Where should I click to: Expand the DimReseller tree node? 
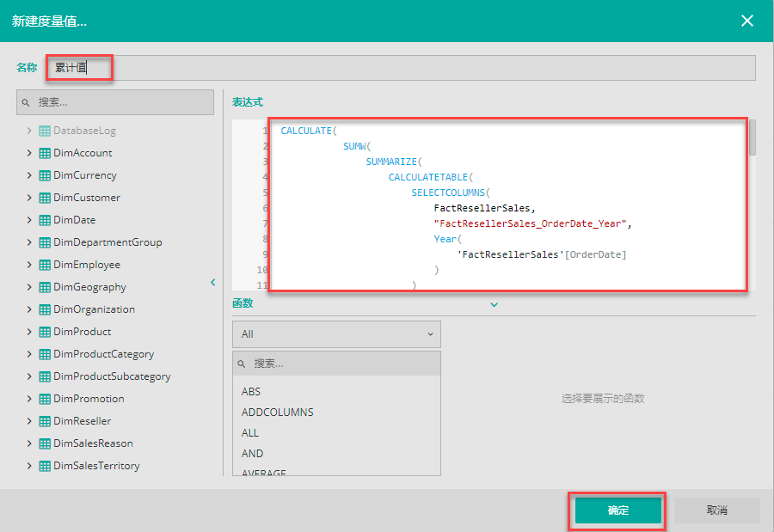[29, 421]
